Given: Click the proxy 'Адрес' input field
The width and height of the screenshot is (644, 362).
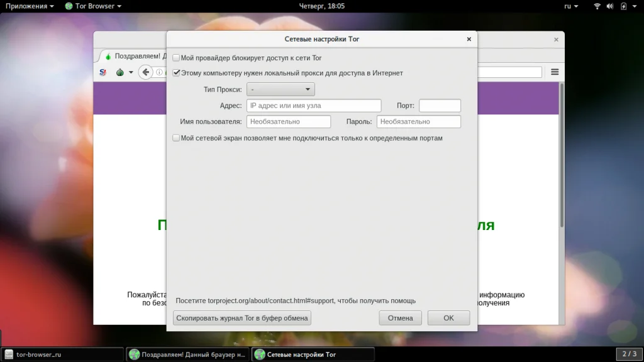Looking at the screenshot, I should [x=314, y=106].
